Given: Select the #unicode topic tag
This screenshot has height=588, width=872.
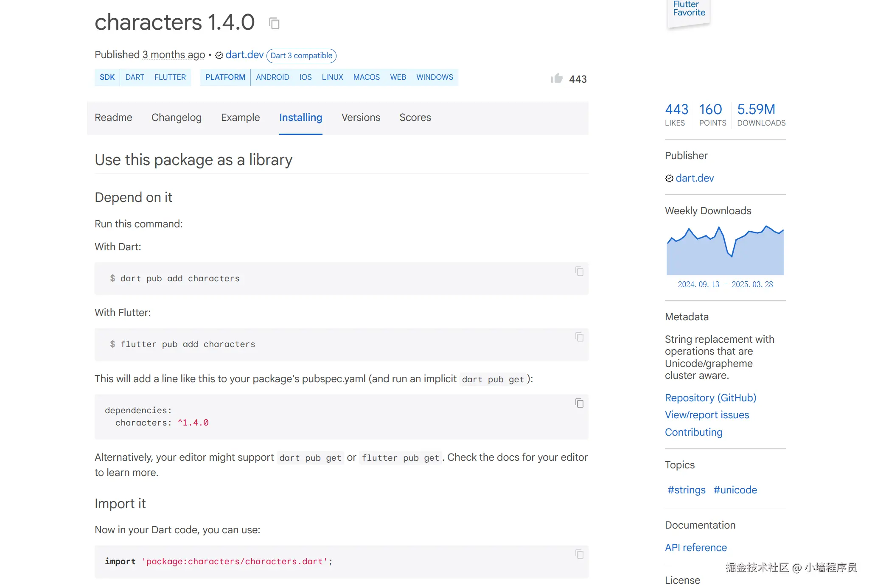Looking at the screenshot, I should pos(735,490).
